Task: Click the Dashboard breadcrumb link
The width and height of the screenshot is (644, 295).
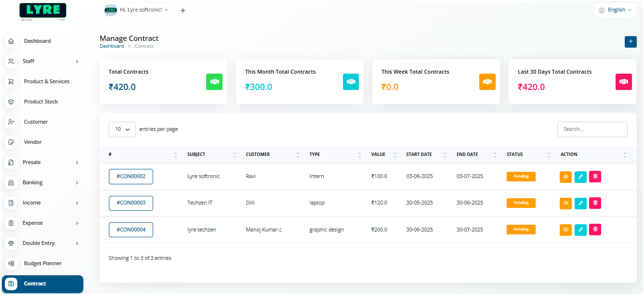Action: tap(111, 46)
